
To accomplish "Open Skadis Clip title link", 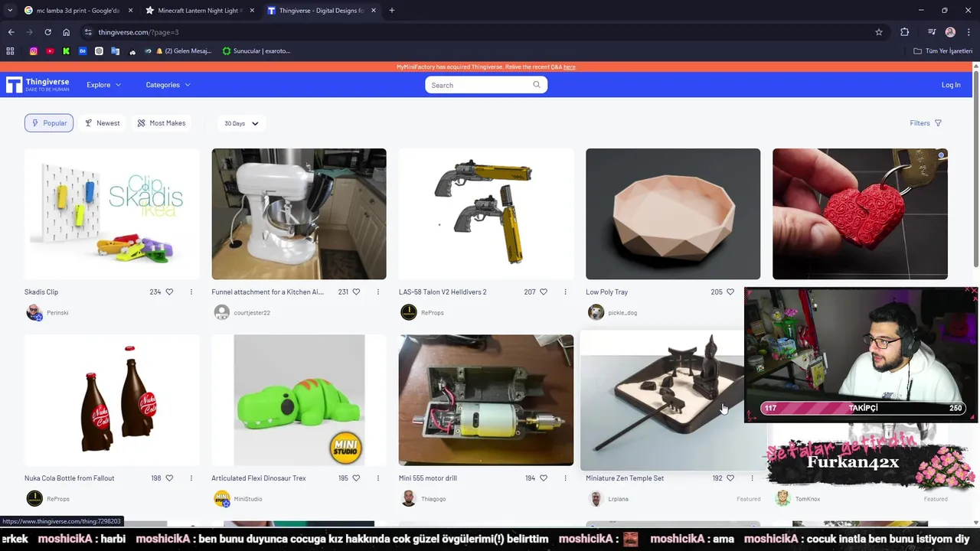I will click(41, 292).
